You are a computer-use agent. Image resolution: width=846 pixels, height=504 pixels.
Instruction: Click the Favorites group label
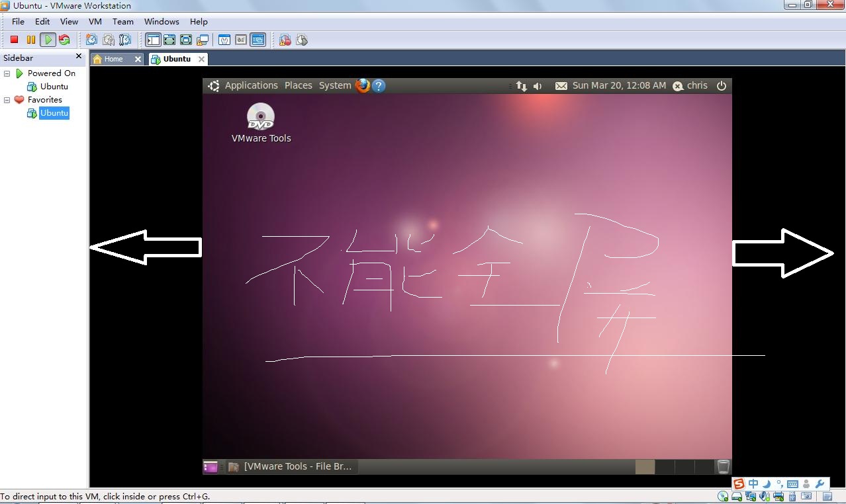click(x=45, y=100)
